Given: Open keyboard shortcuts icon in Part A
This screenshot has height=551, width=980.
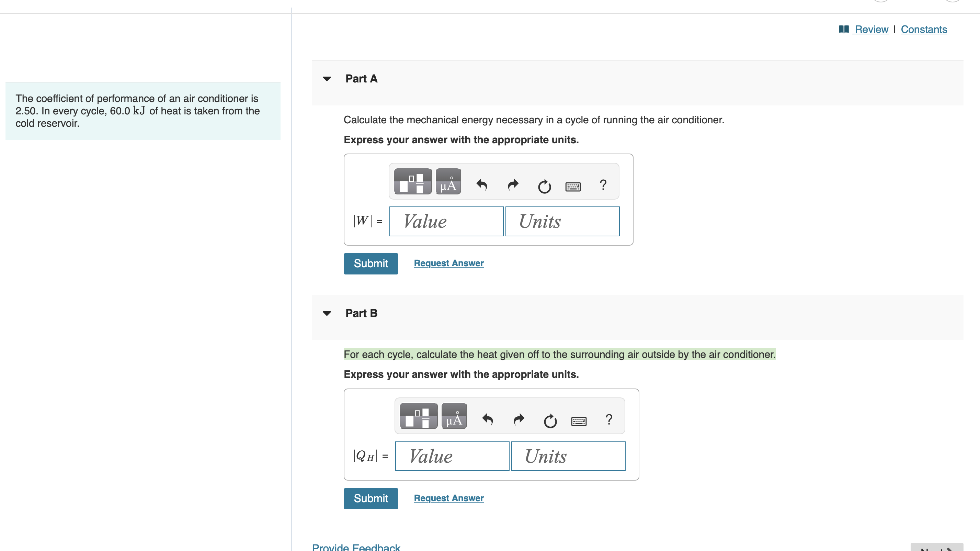Looking at the screenshot, I should [x=573, y=187].
